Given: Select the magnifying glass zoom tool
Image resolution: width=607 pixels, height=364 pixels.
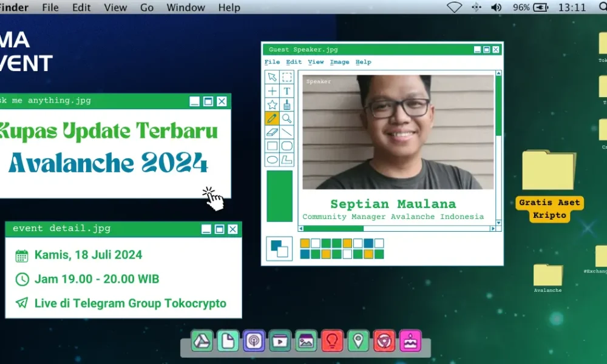Looking at the screenshot, I should tap(287, 118).
